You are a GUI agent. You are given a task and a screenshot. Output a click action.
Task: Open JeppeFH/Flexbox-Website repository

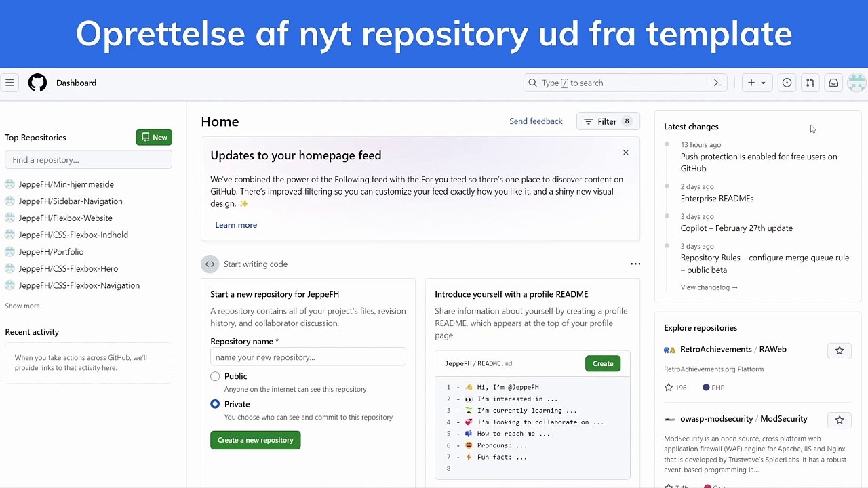66,218
